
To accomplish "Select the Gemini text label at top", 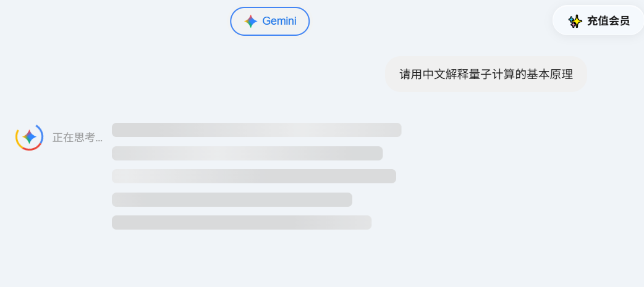I will (279, 21).
